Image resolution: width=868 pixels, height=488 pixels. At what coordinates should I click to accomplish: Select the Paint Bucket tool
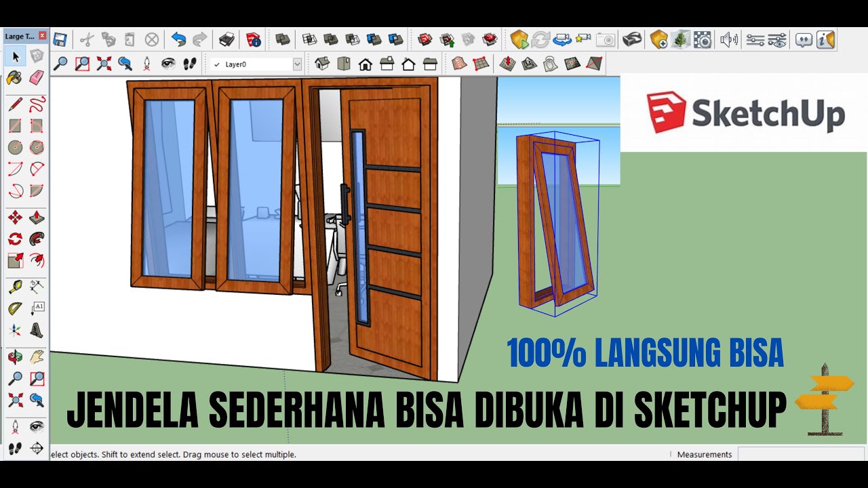pyautogui.click(x=15, y=77)
